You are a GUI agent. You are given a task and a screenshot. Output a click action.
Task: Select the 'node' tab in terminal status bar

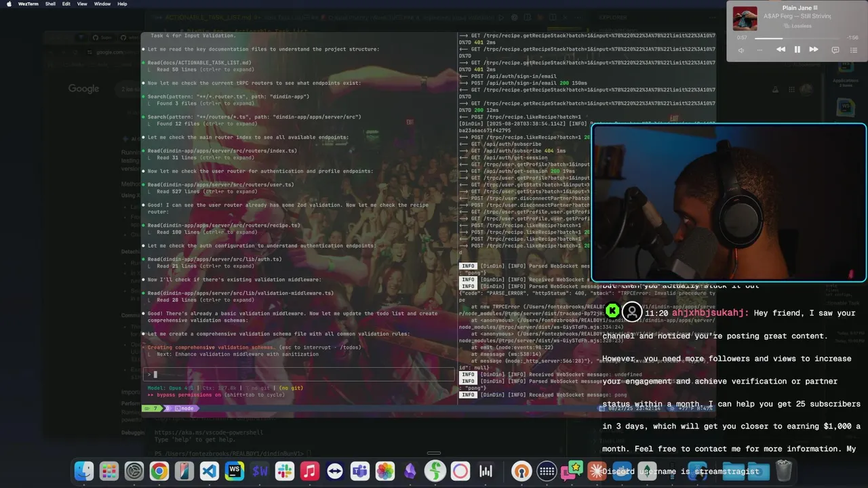(x=184, y=409)
